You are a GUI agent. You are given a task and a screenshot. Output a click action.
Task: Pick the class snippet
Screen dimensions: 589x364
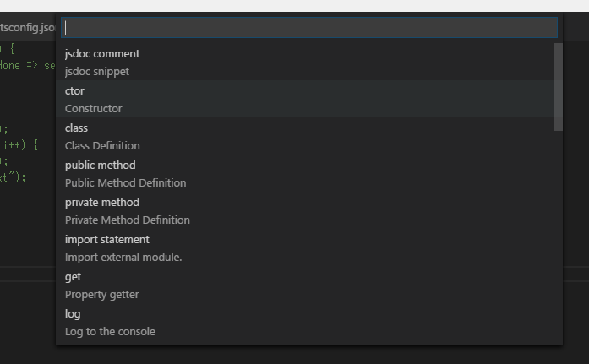[77, 128]
